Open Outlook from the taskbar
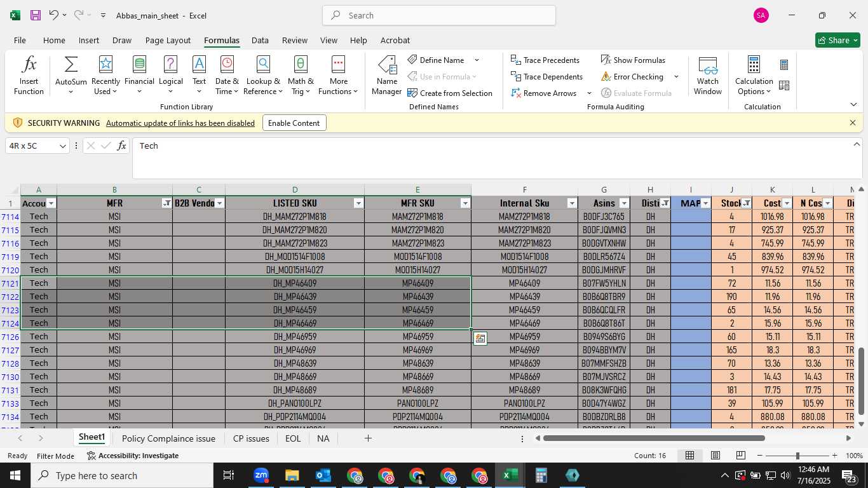 (x=323, y=475)
